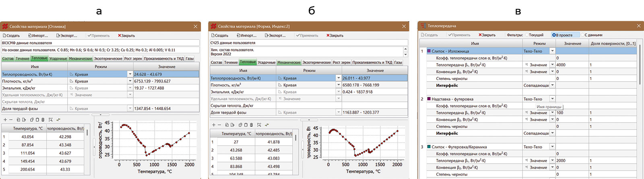Remove row with minus icon in Отливка
The image size is (644, 179).
[x=11, y=120]
